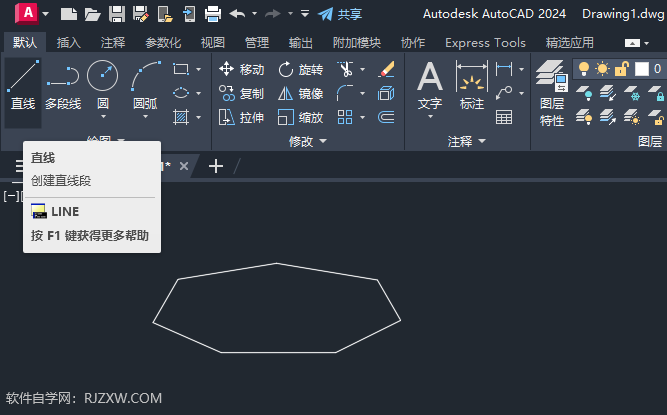The height and width of the screenshot is (415, 667).
Task: Expand the Rectangle tool dropdown arrow
Action: coord(199,69)
